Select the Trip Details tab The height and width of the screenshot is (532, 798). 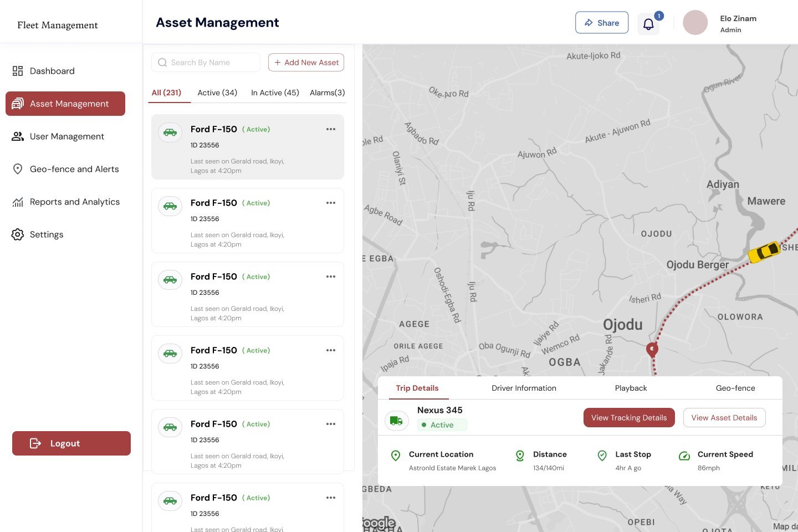click(417, 388)
